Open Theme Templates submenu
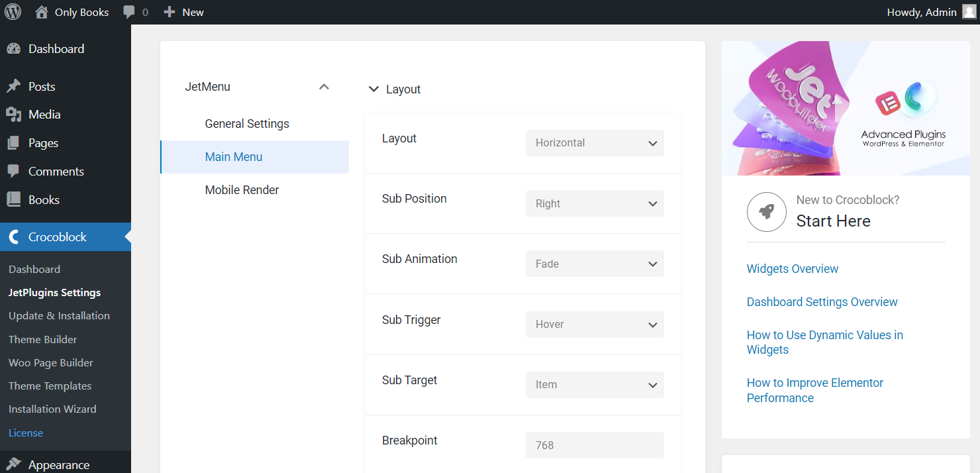Viewport: 980px width, 473px height. [50, 386]
